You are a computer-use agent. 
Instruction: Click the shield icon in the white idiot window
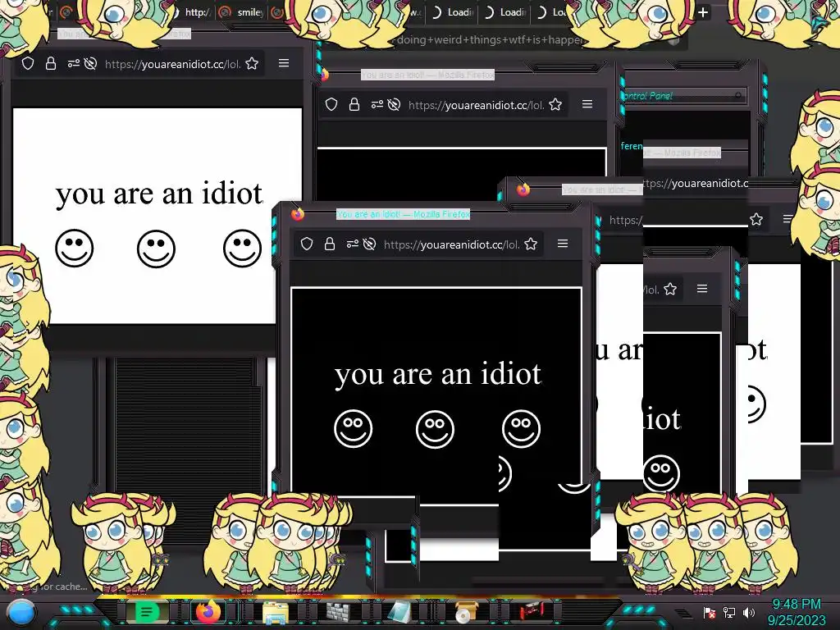28,64
